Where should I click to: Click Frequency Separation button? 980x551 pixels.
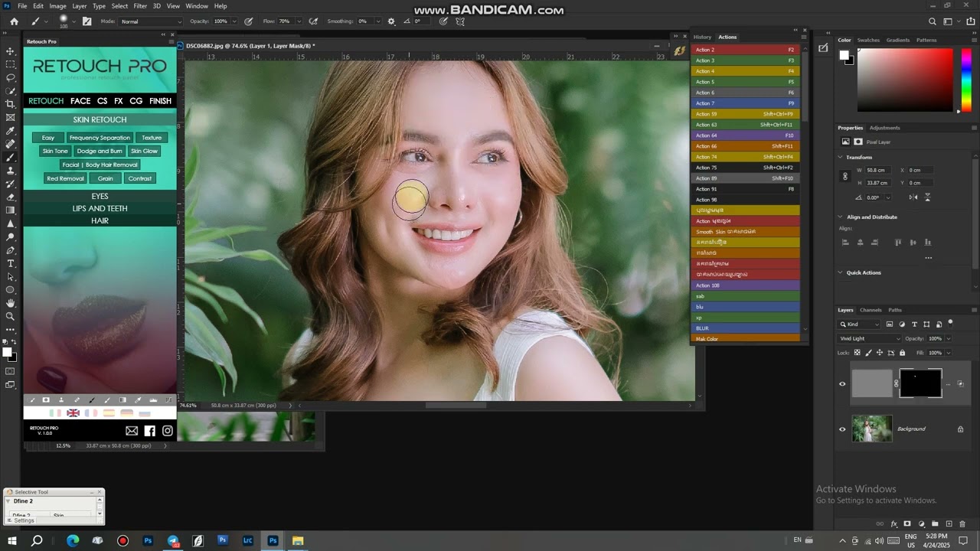coord(100,138)
